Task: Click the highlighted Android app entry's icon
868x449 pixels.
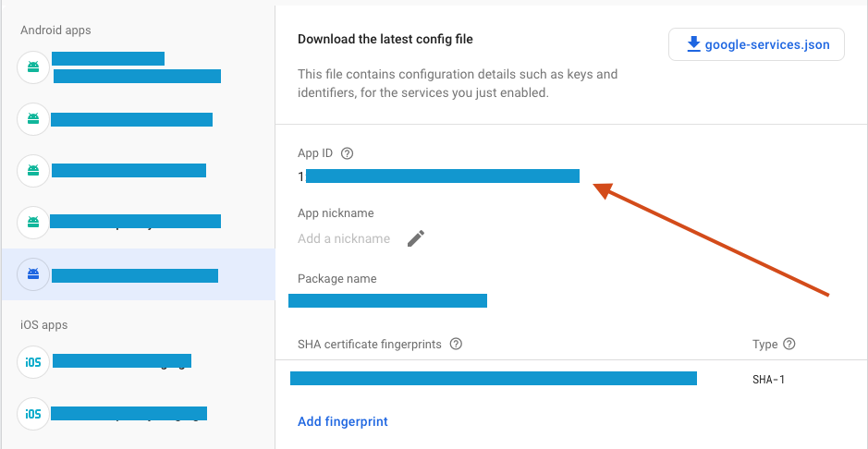Action: click(x=33, y=273)
